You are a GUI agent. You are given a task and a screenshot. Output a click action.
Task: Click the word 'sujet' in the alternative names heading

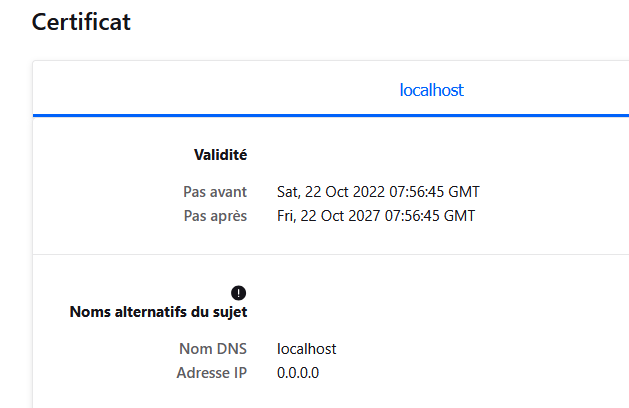coord(230,312)
